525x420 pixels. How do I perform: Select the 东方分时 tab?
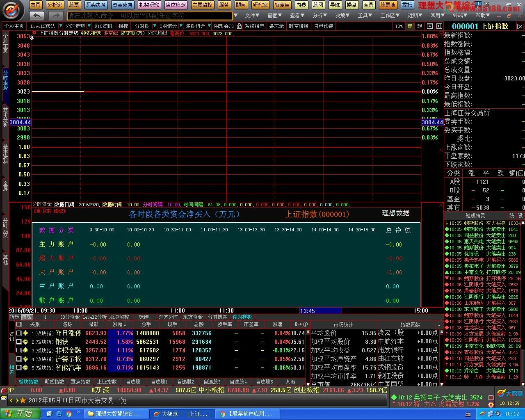(x=168, y=317)
